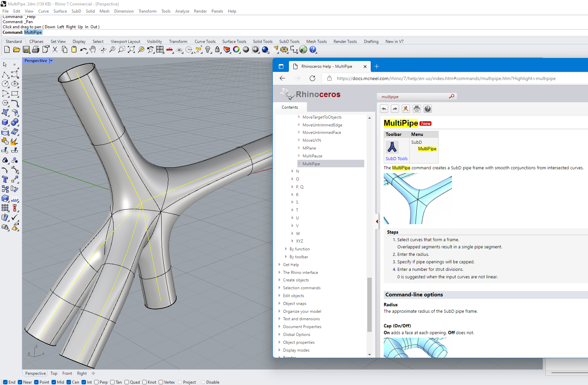Screen dimensions: 588x385
Task: Click the blue rendered sphere icon
Action: pos(265,50)
